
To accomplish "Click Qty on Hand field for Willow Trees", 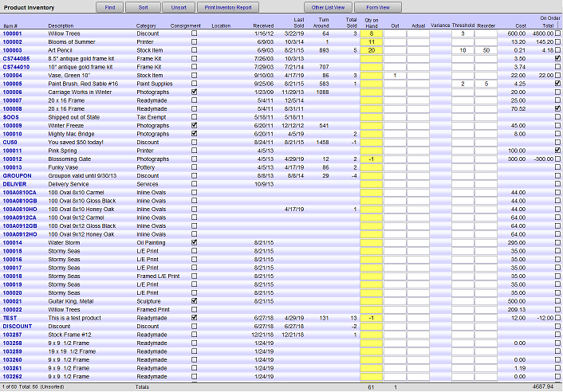I will click(x=372, y=33).
